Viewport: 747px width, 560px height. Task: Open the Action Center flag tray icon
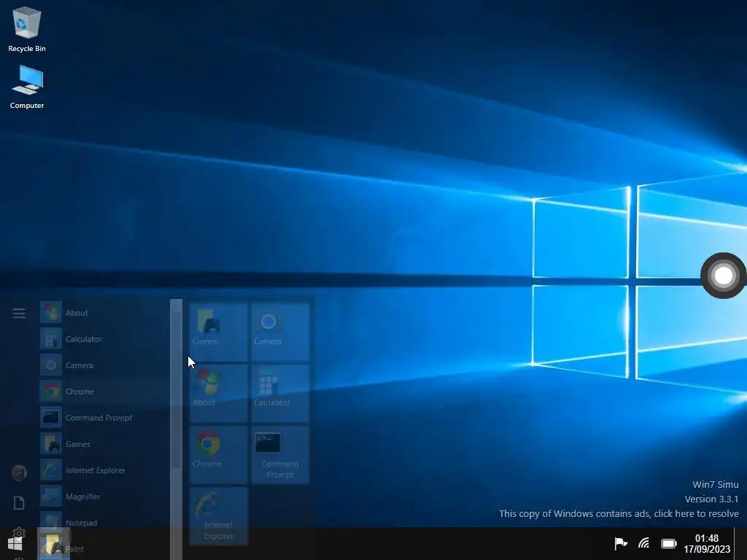[x=621, y=543]
